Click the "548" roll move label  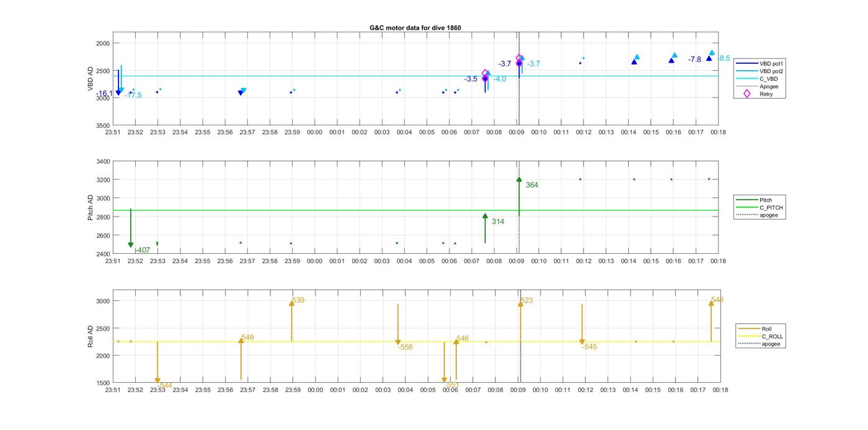[x=717, y=300]
